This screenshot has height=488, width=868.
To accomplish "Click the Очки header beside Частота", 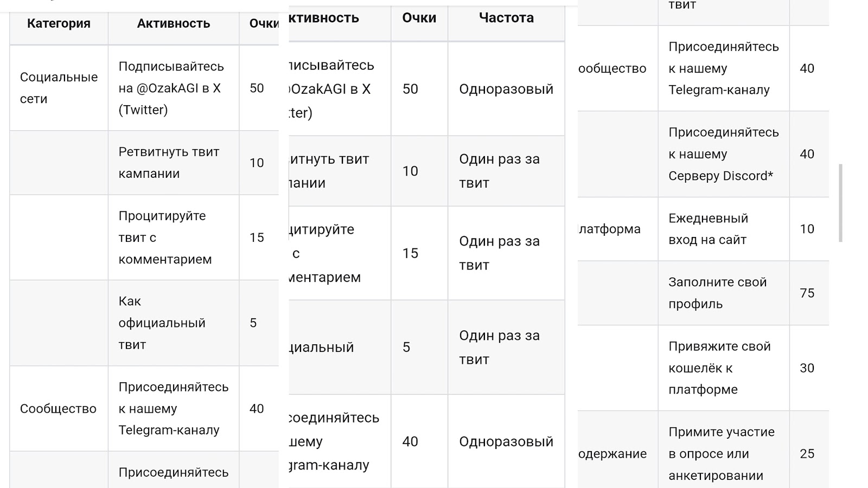I will [419, 18].
